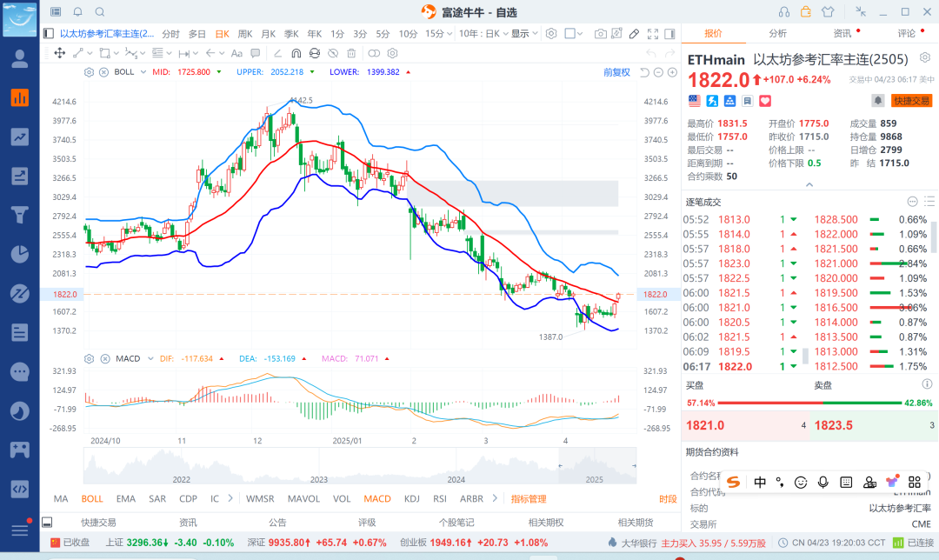
Task: Open the orange quotes chart sidebar icon
Action: (x=20, y=97)
